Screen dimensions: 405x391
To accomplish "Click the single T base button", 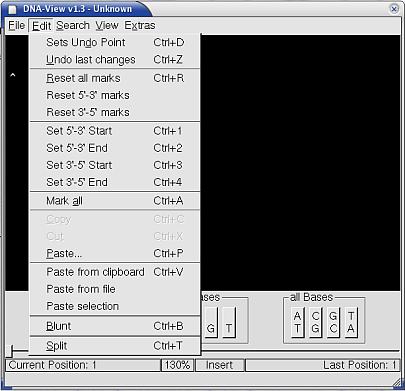I will point(229,322).
